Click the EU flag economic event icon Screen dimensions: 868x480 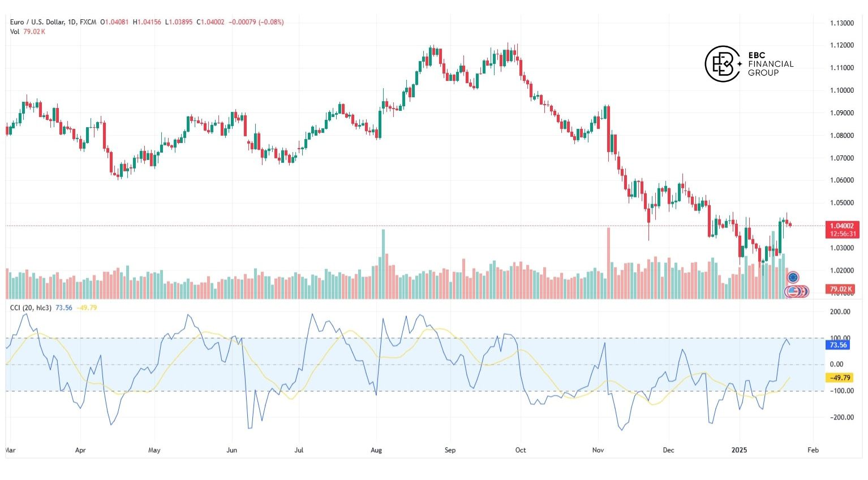[793, 278]
